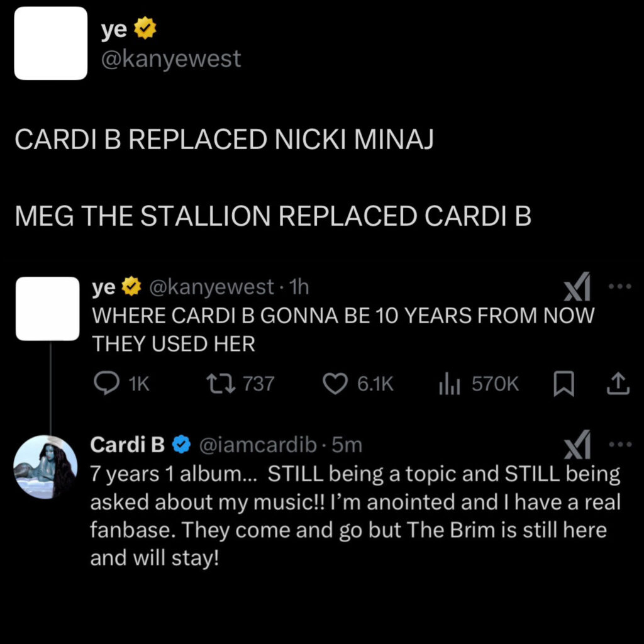Open ye's large blank profile avatar at top
Image resolution: width=644 pixels, height=644 pixels.
pyautogui.click(x=50, y=43)
